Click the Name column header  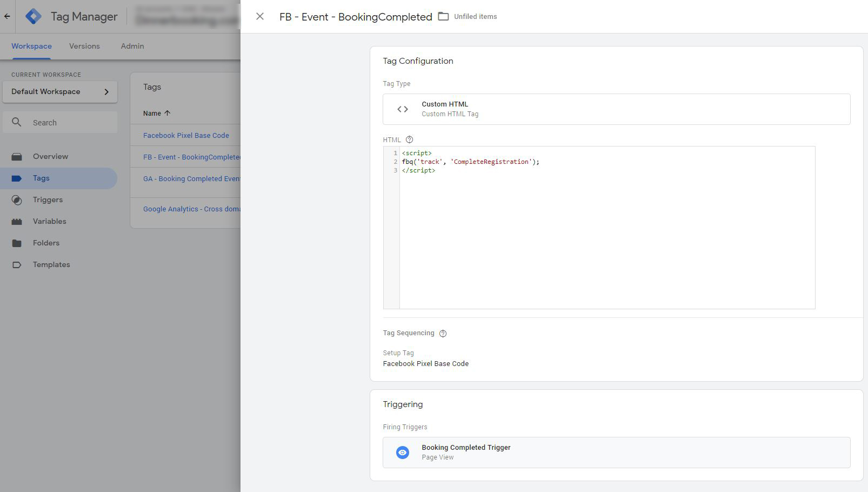click(152, 113)
